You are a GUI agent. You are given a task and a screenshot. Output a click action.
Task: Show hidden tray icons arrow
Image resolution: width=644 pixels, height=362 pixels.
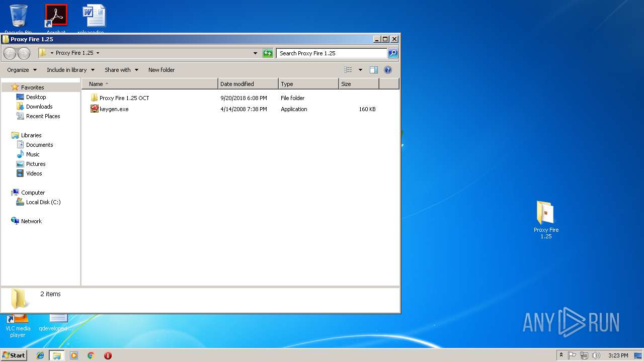coord(561,355)
